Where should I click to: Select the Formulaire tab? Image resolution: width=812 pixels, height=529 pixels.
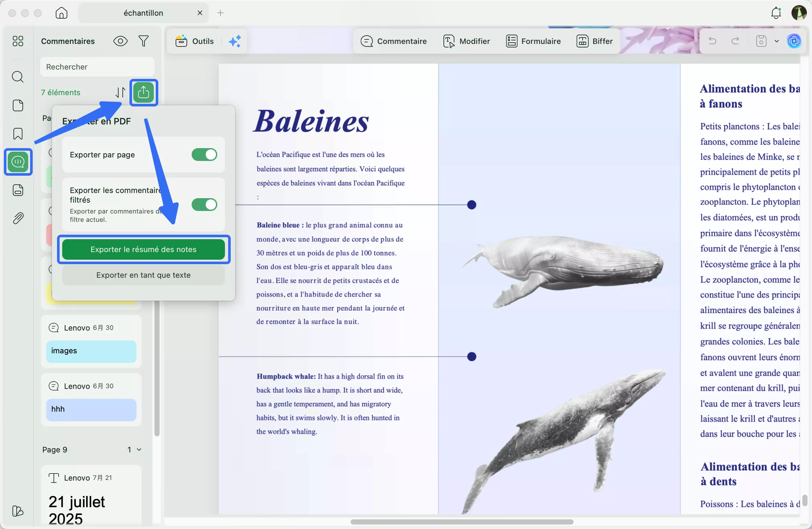coord(533,41)
